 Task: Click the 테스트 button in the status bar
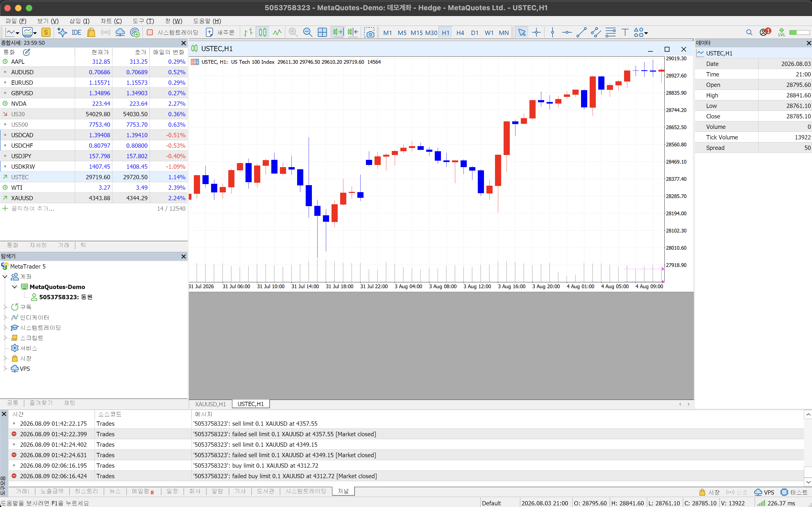793,492
